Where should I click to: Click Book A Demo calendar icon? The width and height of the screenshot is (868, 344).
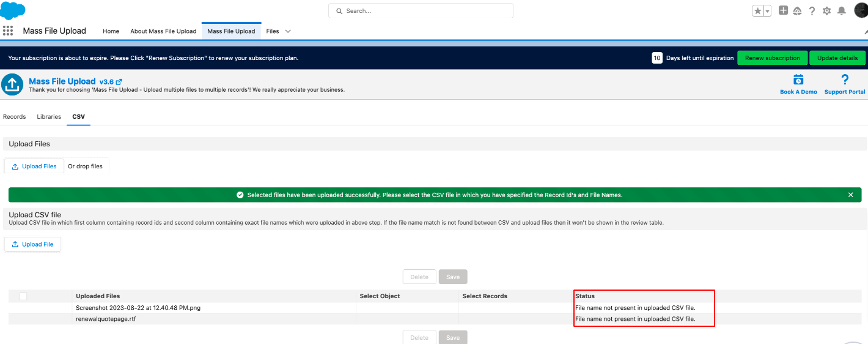tap(798, 80)
